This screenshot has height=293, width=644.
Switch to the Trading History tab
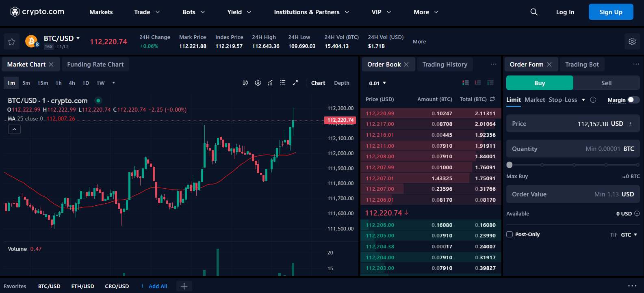[x=445, y=65]
